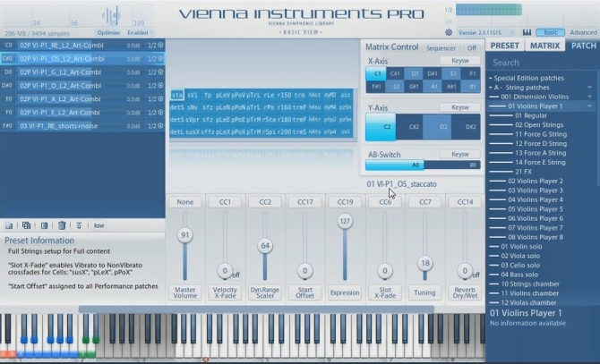Click the Expression slider knob at 127

click(x=345, y=221)
